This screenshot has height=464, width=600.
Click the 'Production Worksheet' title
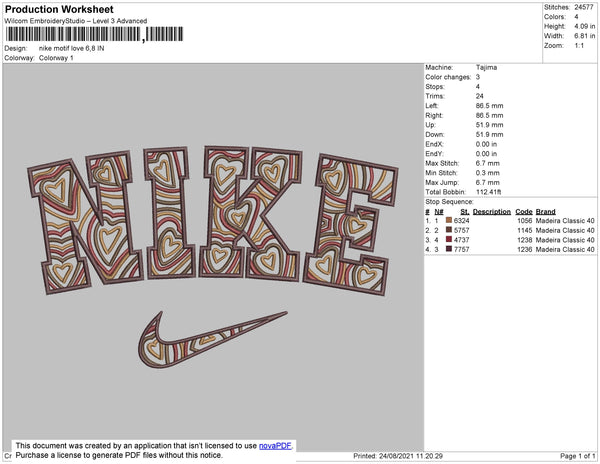point(59,9)
